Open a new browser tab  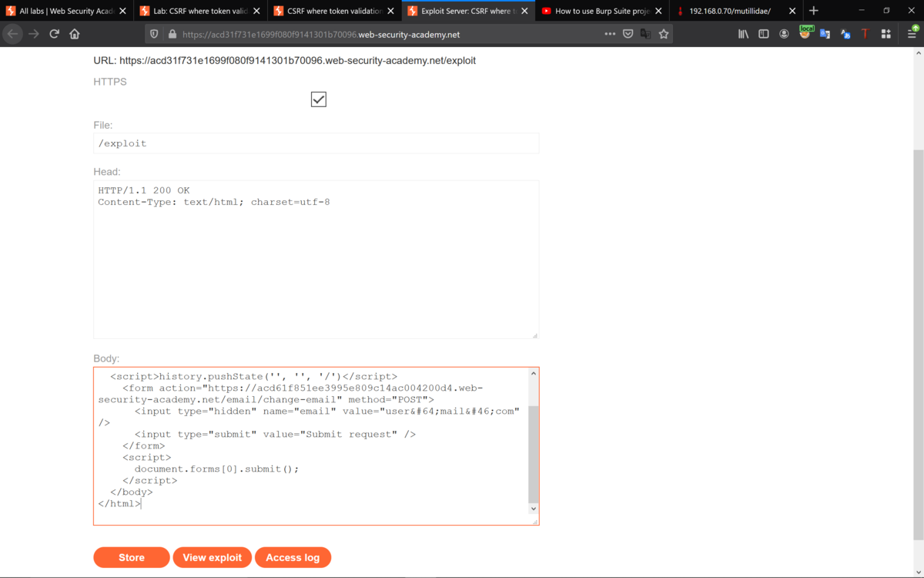(x=814, y=11)
